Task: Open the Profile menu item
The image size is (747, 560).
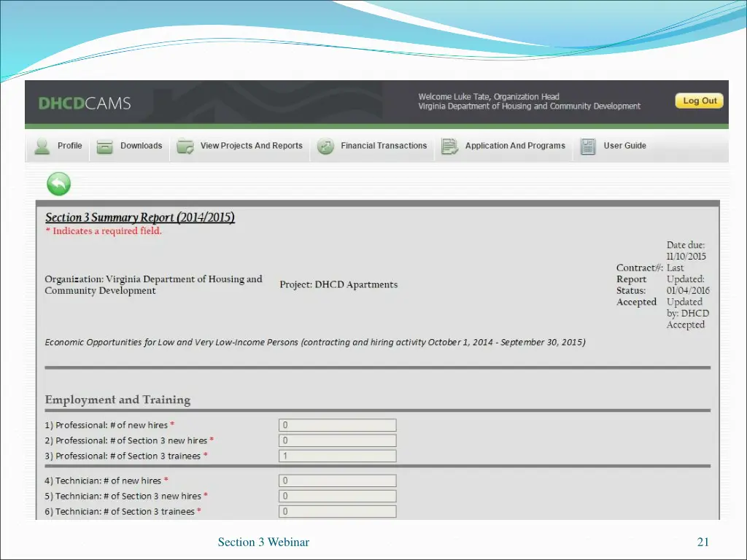Action: tap(70, 146)
